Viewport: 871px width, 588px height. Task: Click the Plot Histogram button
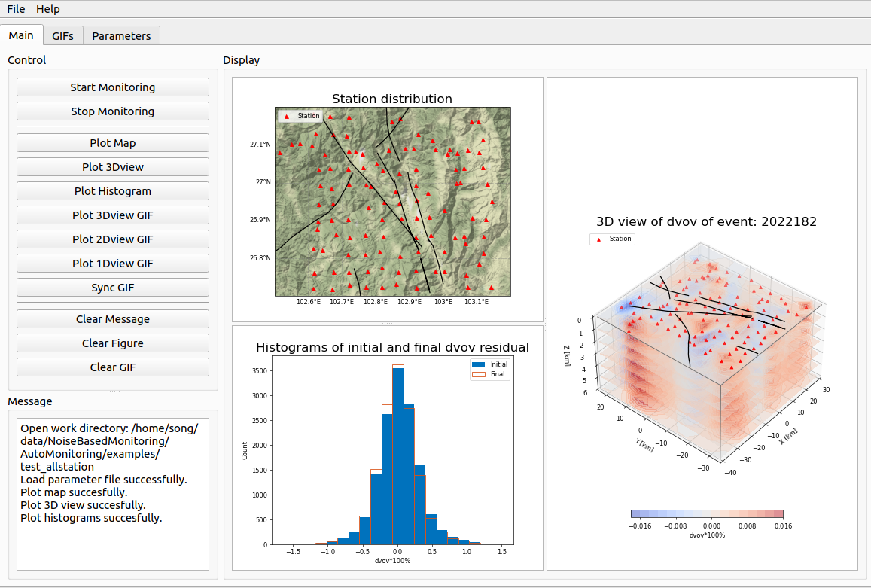point(113,191)
